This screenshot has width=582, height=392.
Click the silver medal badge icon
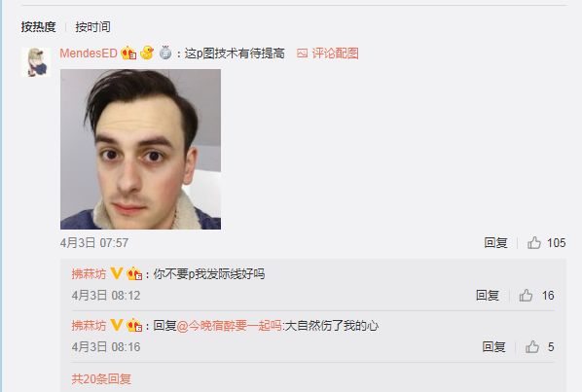point(165,53)
